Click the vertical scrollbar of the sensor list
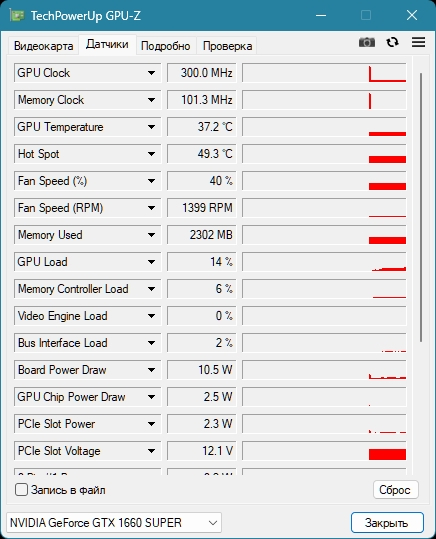The height and width of the screenshot is (539, 436). pos(421,207)
